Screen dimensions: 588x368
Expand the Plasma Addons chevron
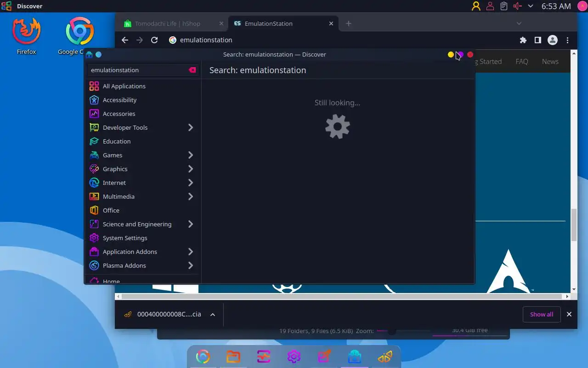[191, 265]
